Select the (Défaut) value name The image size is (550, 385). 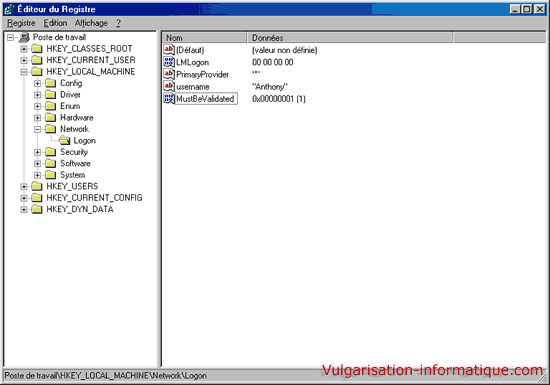point(190,50)
